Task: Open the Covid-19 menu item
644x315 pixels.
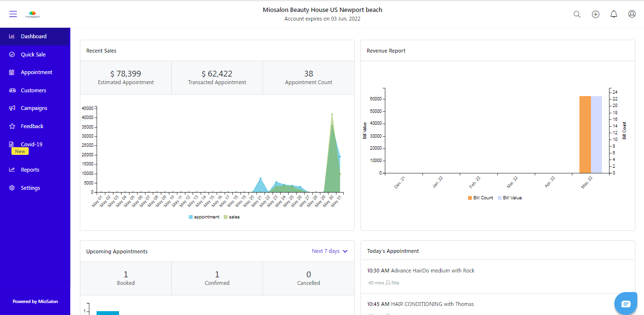Action: click(x=32, y=144)
